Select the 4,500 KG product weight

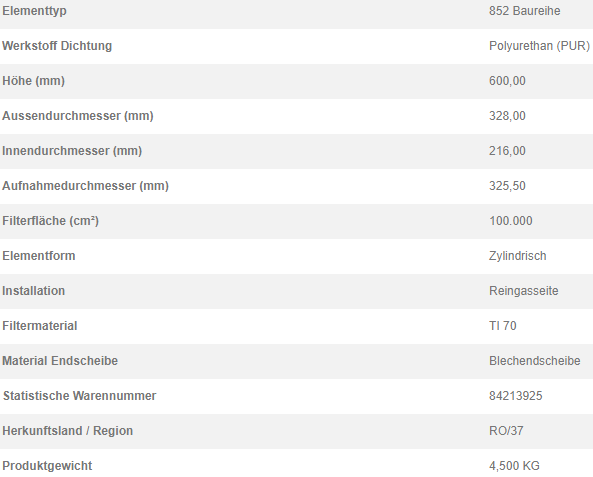(x=514, y=466)
